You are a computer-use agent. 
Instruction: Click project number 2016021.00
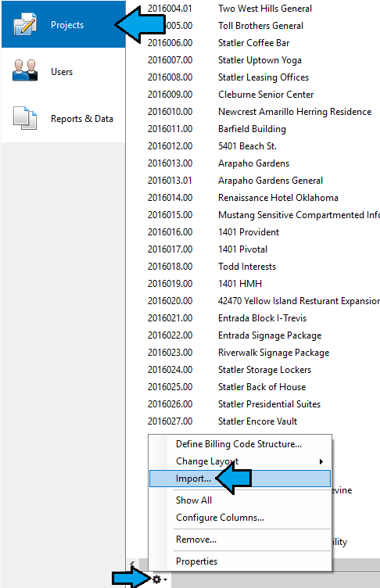[x=170, y=318]
